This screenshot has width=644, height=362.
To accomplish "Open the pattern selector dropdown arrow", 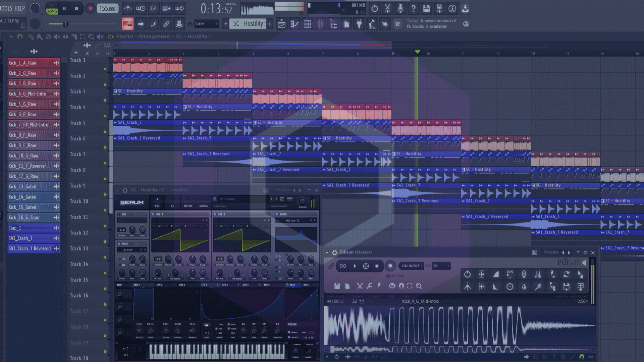I will [x=225, y=24].
